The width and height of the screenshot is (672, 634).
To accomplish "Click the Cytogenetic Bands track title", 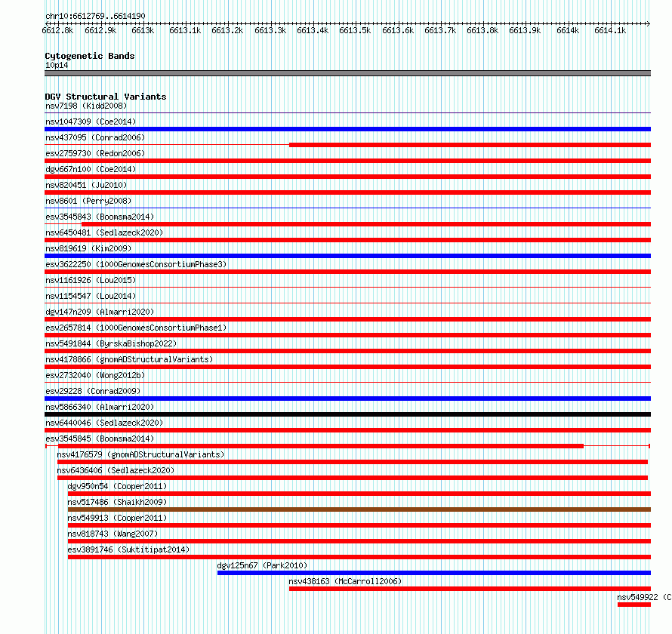I will [90, 56].
